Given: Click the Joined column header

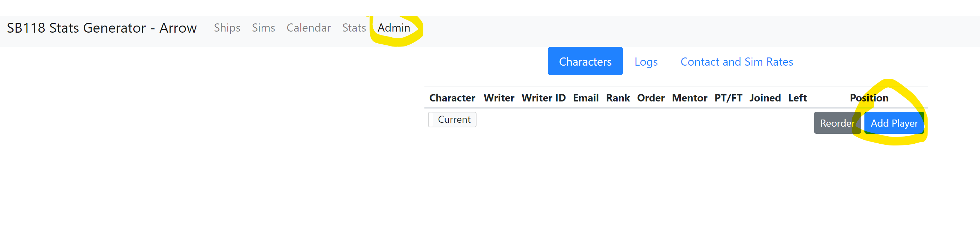Looking at the screenshot, I should 765,98.
